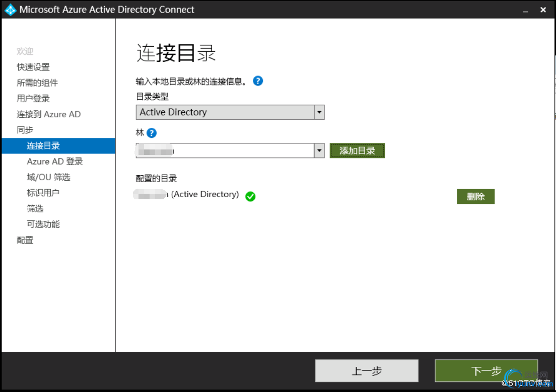The width and height of the screenshot is (556, 392).
Task: Click the configured (Active Directory) entry text
Action: (x=186, y=195)
